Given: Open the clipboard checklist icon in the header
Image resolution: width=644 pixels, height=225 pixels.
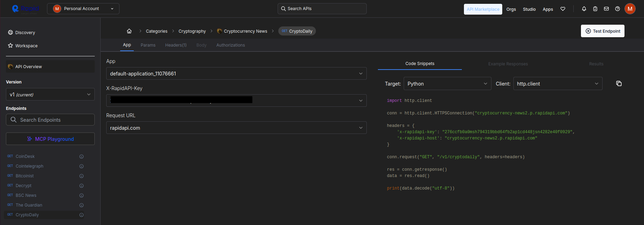Looking at the screenshot, I should point(595,9).
